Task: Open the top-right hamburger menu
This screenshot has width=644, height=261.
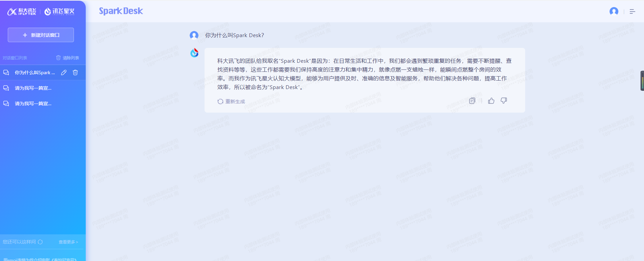Action: pyautogui.click(x=632, y=11)
